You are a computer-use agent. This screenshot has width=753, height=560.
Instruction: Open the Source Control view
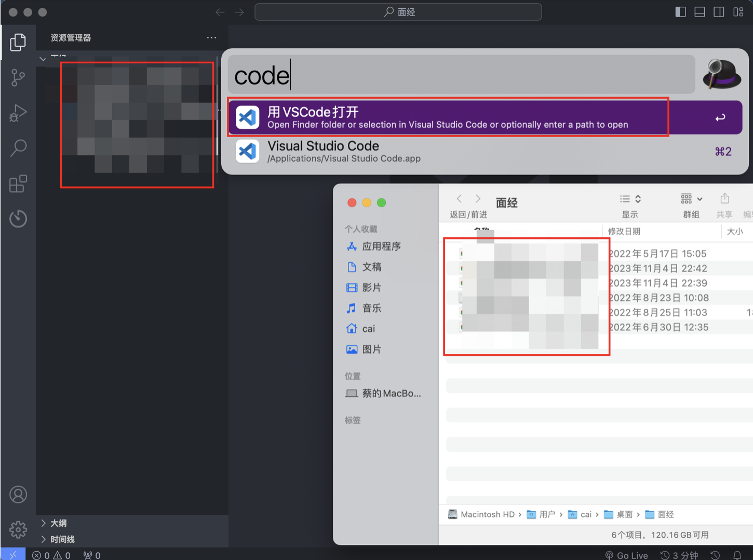[18, 78]
